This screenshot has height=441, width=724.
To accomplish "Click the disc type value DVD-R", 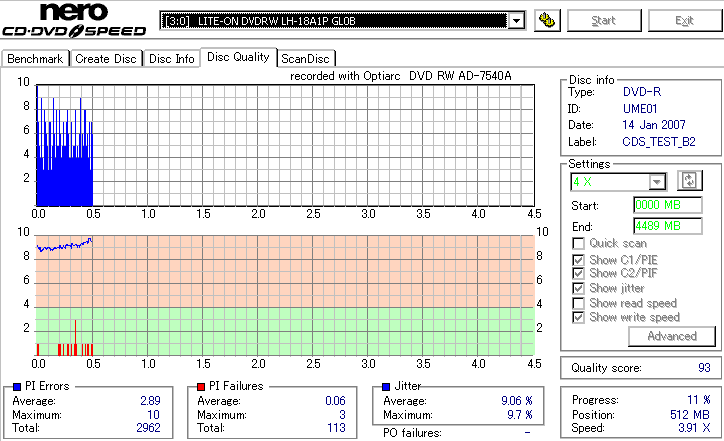I will [x=642, y=92].
